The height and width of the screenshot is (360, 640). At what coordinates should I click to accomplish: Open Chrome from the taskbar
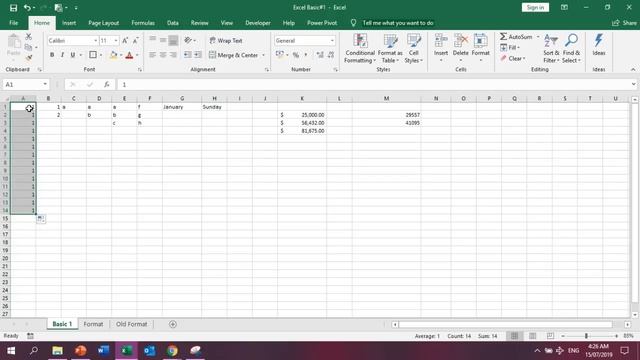tap(172, 351)
